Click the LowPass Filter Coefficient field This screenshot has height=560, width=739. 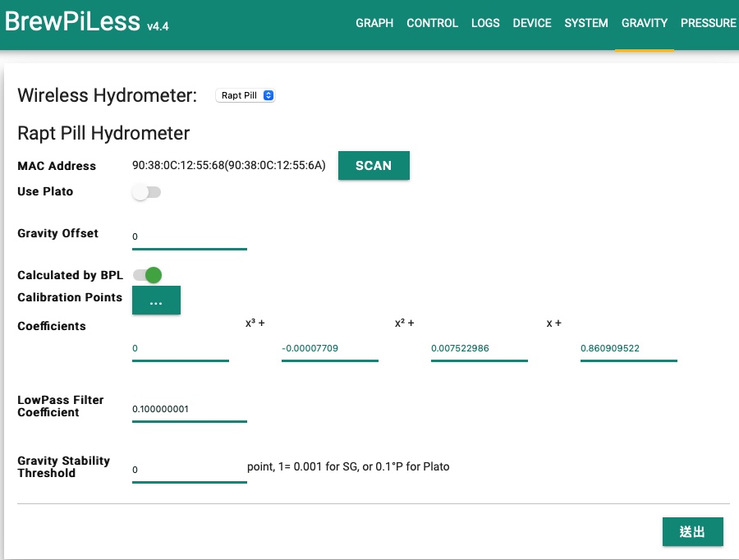pos(190,410)
